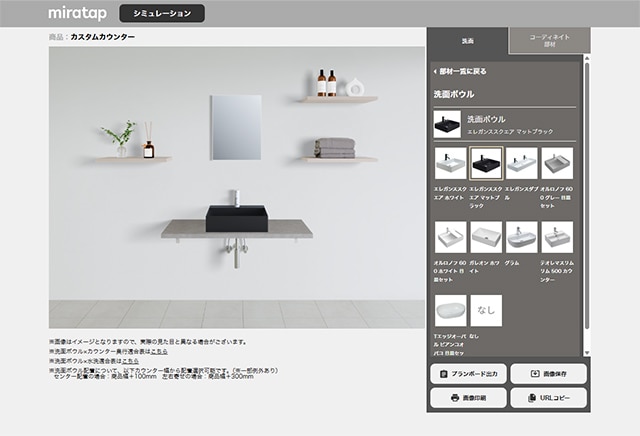Select the Elegance Square White basin thumbnail
640x436 pixels.
(451, 163)
